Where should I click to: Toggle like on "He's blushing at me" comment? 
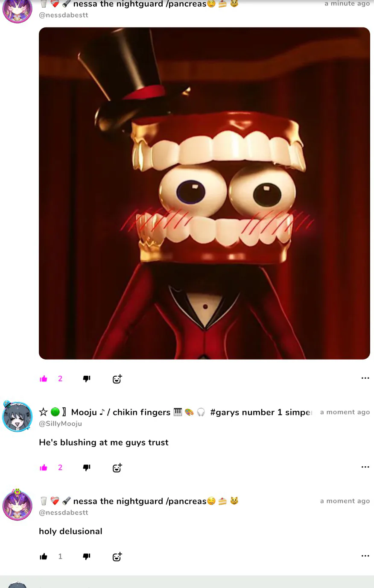click(44, 468)
